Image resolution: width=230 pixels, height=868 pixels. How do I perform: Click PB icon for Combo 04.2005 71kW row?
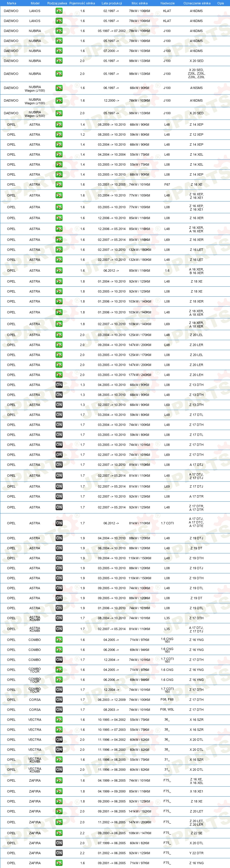[59, 639]
